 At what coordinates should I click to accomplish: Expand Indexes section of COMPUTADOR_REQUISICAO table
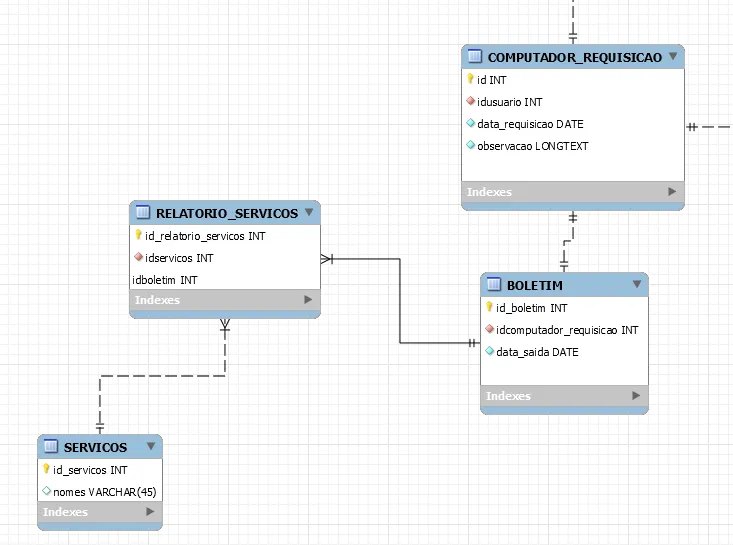672,191
